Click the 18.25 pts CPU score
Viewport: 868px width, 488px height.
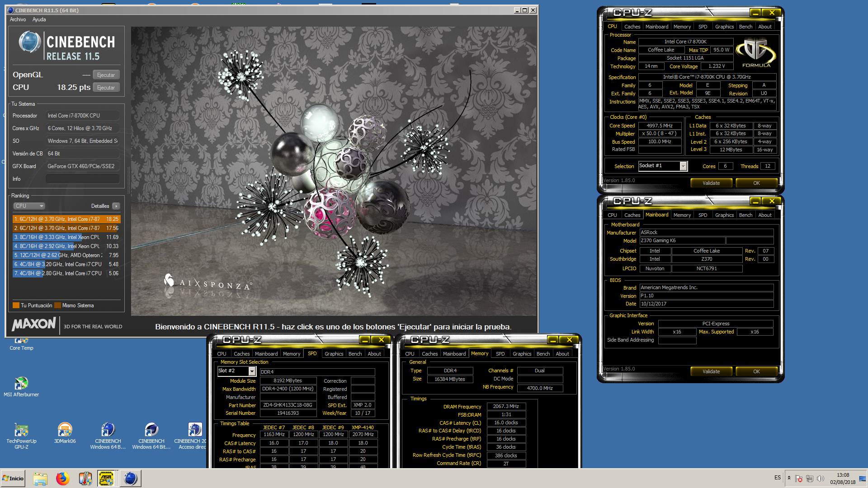74,87
